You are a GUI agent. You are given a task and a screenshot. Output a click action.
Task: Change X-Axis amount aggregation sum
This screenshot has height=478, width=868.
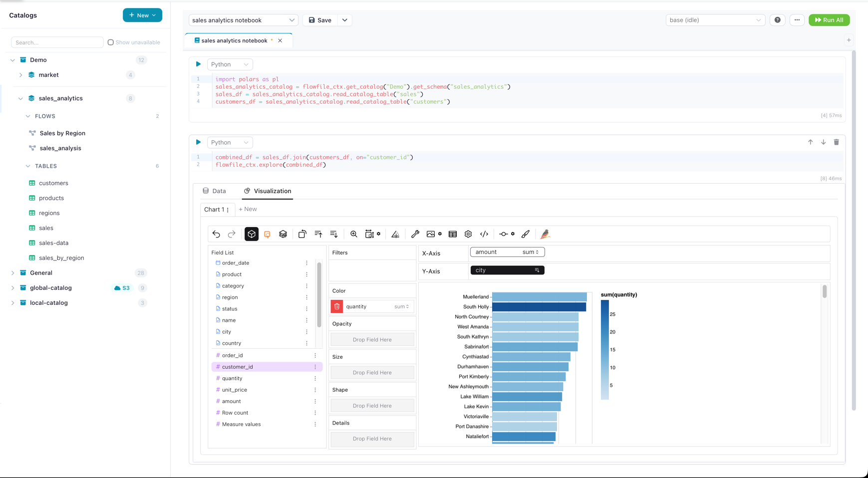coord(531,252)
